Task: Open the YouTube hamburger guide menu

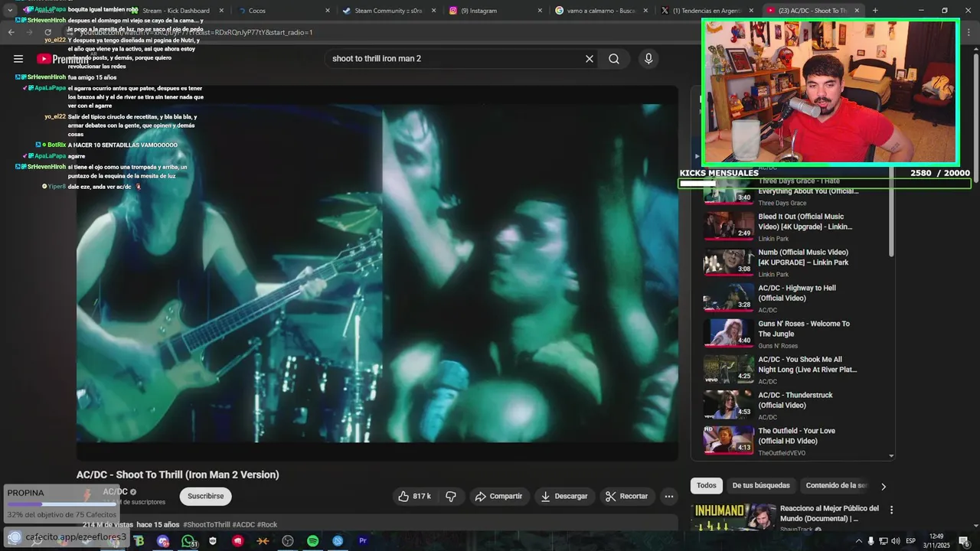Action: point(18,59)
